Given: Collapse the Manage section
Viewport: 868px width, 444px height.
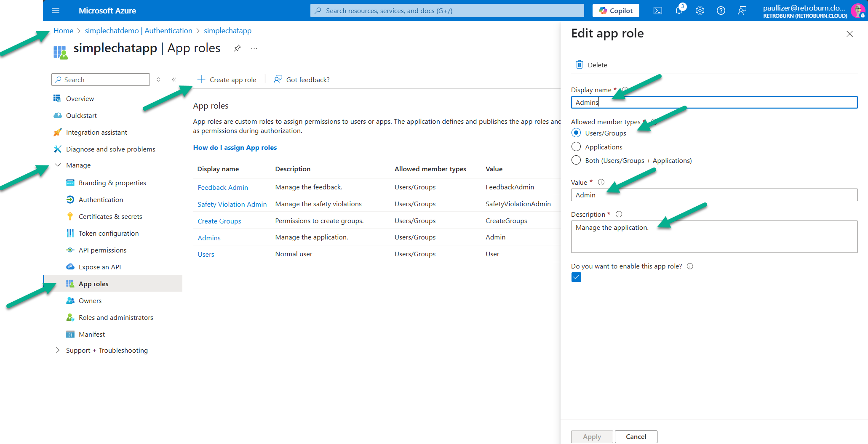Looking at the screenshot, I should coord(58,165).
